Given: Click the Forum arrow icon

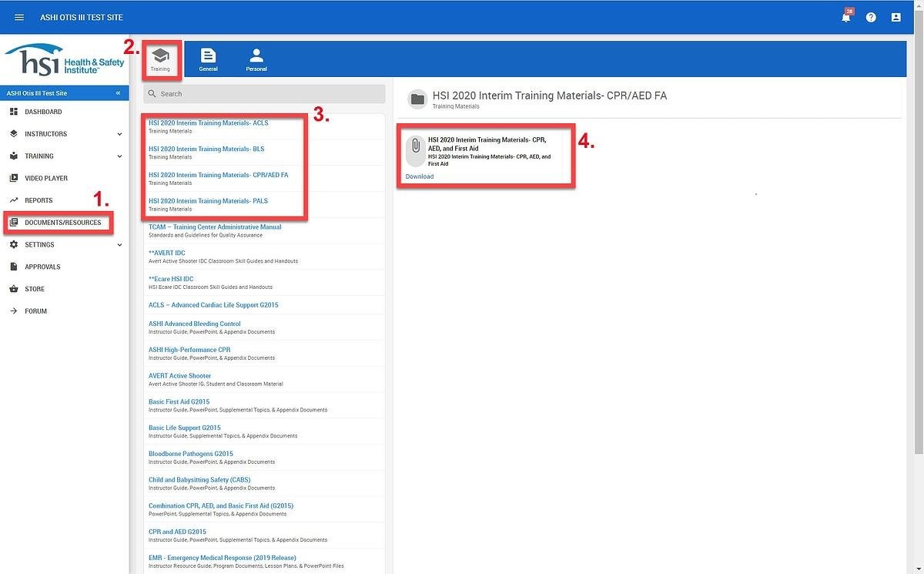Looking at the screenshot, I should [14, 311].
